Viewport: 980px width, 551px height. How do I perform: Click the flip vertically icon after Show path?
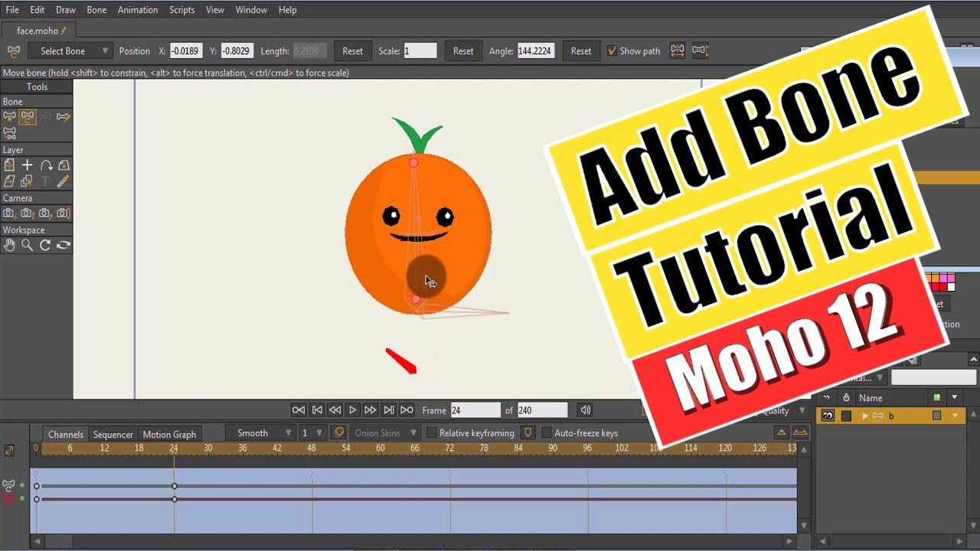pyautogui.click(x=700, y=51)
